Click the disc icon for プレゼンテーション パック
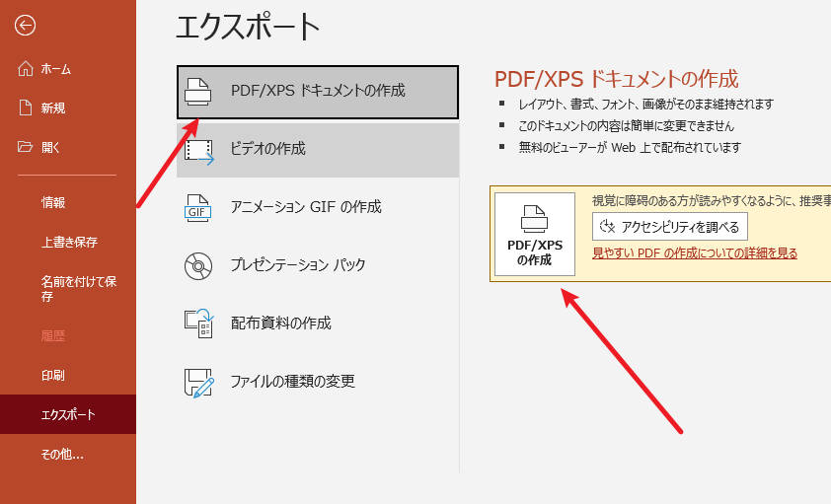The image size is (831, 504). pyautogui.click(x=198, y=265)
